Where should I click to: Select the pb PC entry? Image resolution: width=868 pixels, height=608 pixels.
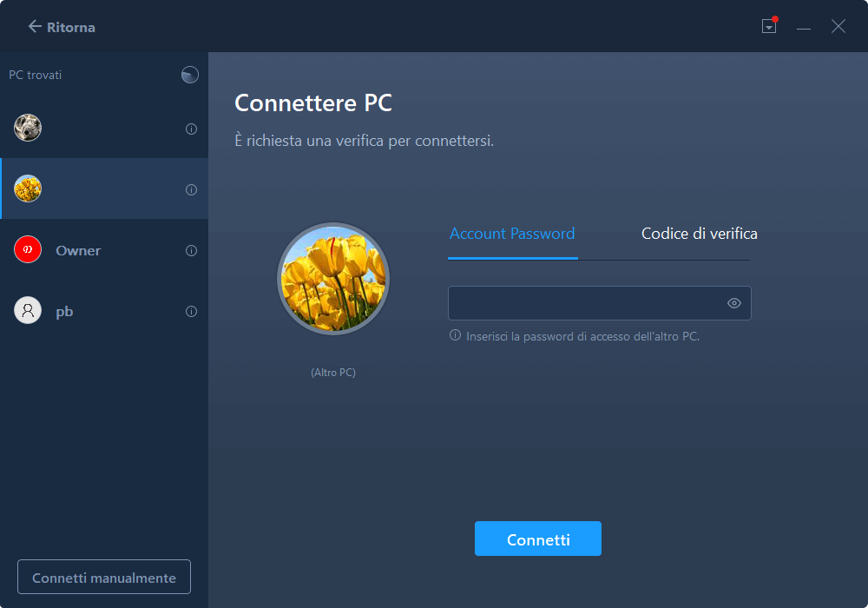(104, 311)
